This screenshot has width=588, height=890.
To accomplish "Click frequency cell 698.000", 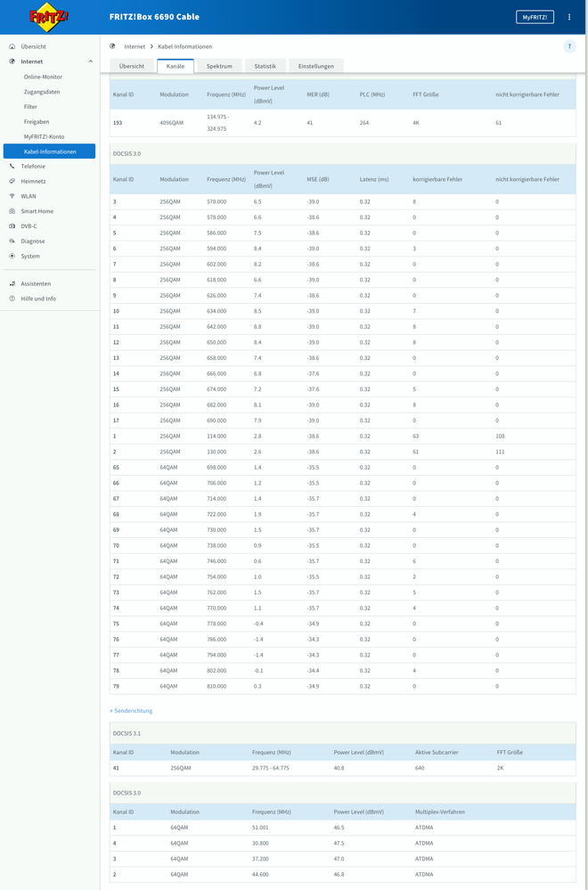I will tap(216, 467).
